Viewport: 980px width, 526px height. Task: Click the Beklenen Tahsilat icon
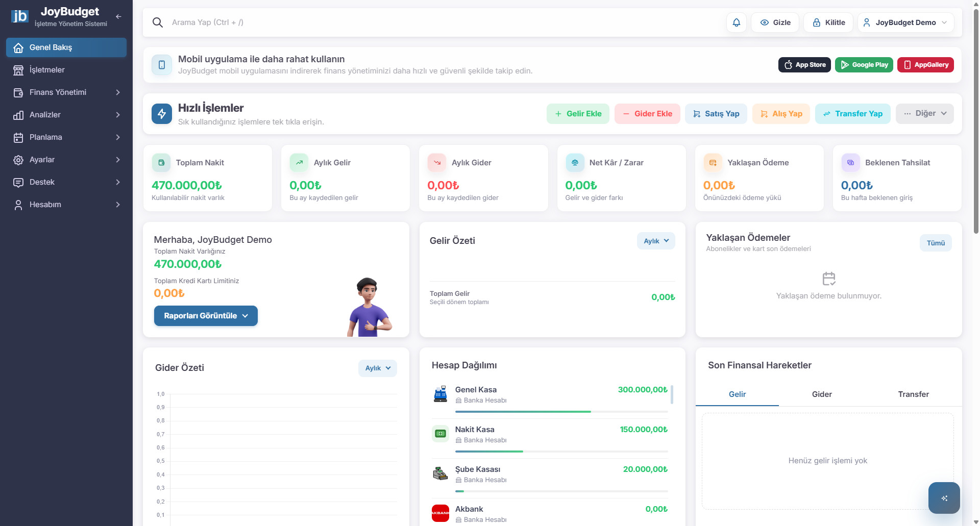(x=850, y=163)
